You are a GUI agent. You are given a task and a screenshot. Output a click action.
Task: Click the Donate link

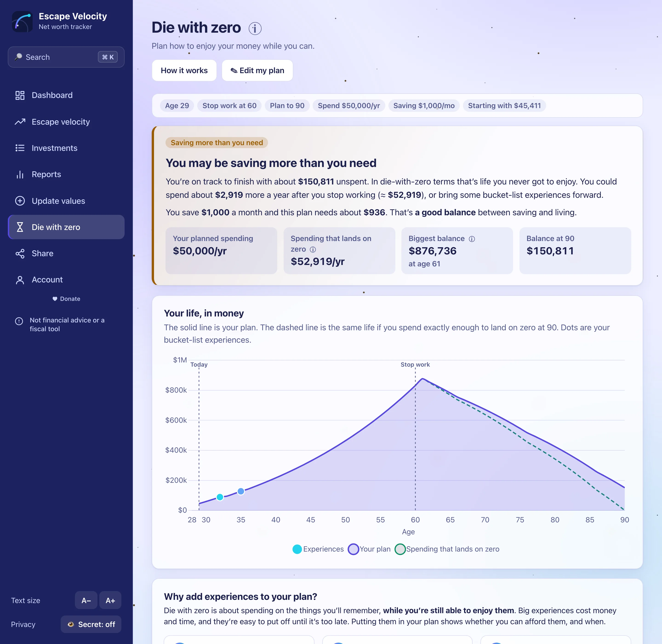tap(66, 299)
